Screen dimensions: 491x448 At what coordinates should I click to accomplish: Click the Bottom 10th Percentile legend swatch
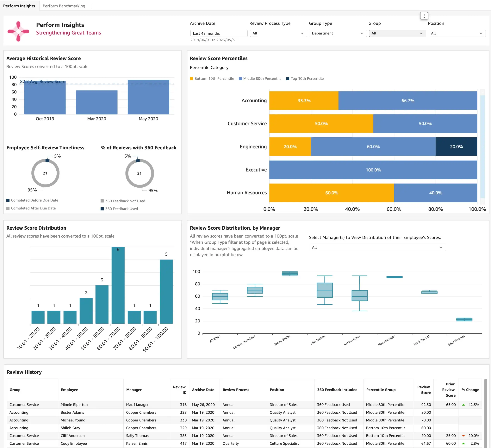pyautogui.click(x=192, y=78)
